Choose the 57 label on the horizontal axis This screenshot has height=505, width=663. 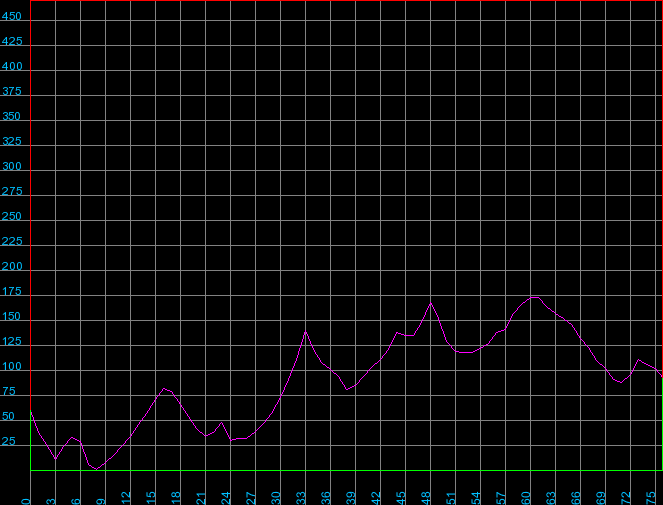[x=501, y=498]
